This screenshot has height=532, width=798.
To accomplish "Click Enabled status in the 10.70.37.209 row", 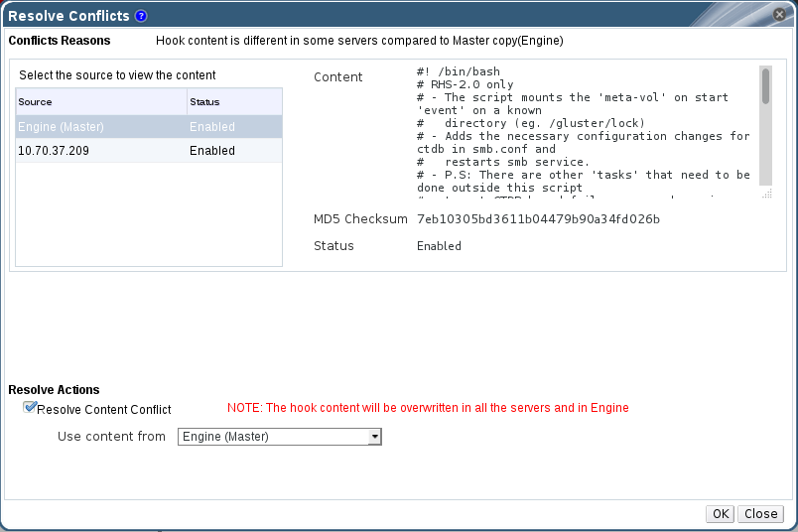I will (x=212, y=151).
